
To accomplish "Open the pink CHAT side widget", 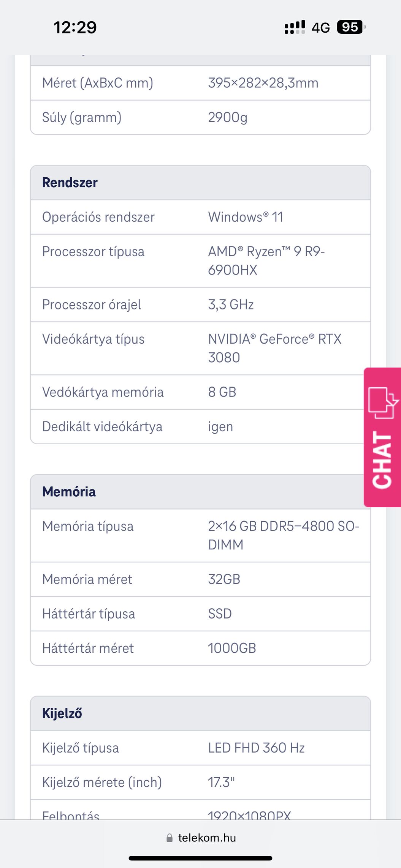I will click(382, 459).
